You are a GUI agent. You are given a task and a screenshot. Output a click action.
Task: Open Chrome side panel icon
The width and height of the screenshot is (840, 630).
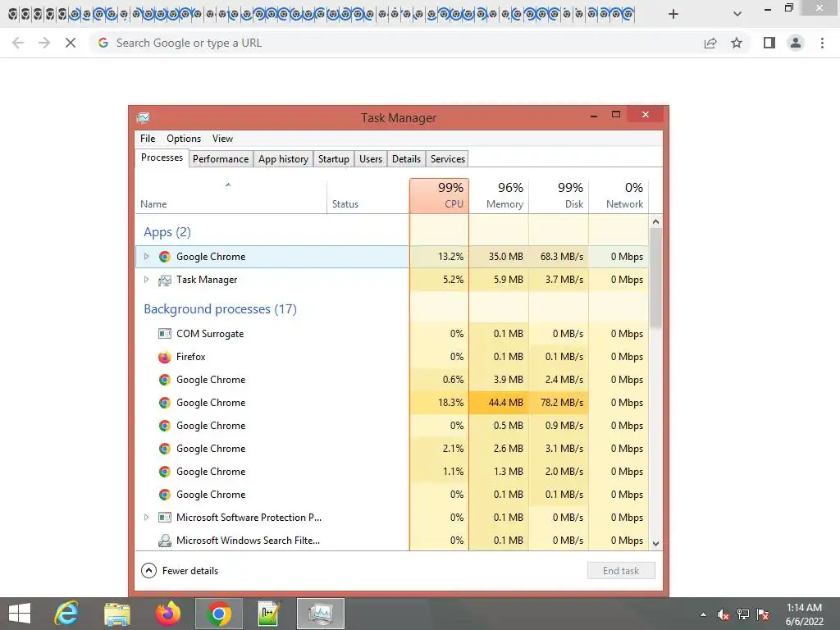[769, 43]
